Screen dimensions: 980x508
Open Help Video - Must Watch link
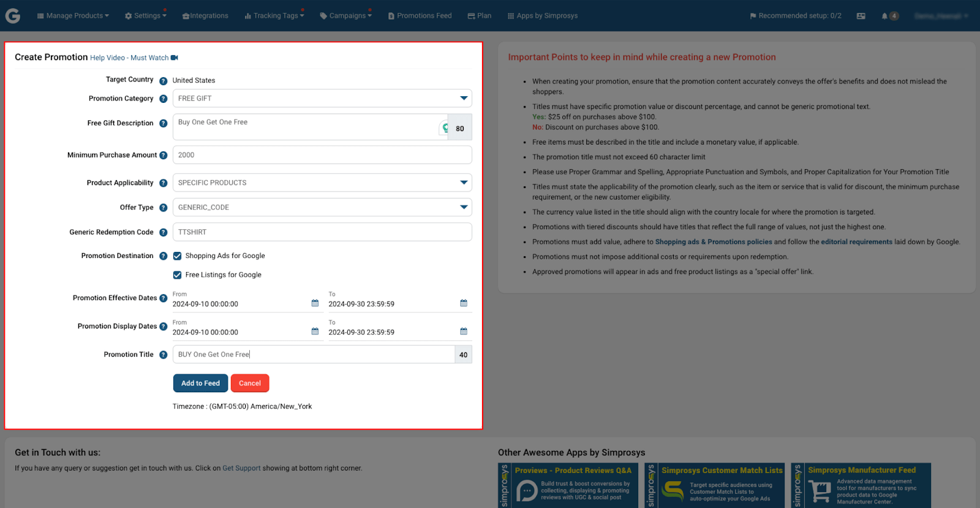tap(129, 58)
